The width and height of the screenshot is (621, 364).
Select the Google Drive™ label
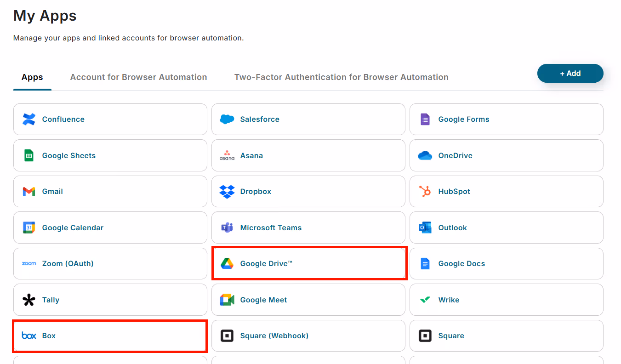pyautogui.click(x=266, y=263)
